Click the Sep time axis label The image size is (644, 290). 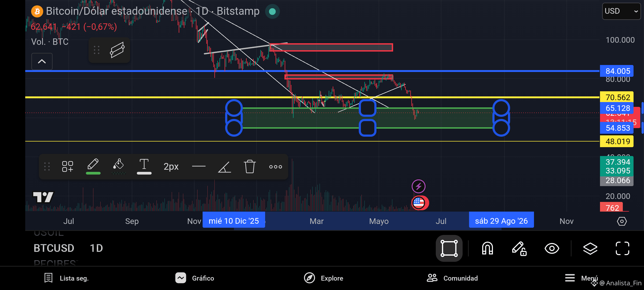point(132,221)
